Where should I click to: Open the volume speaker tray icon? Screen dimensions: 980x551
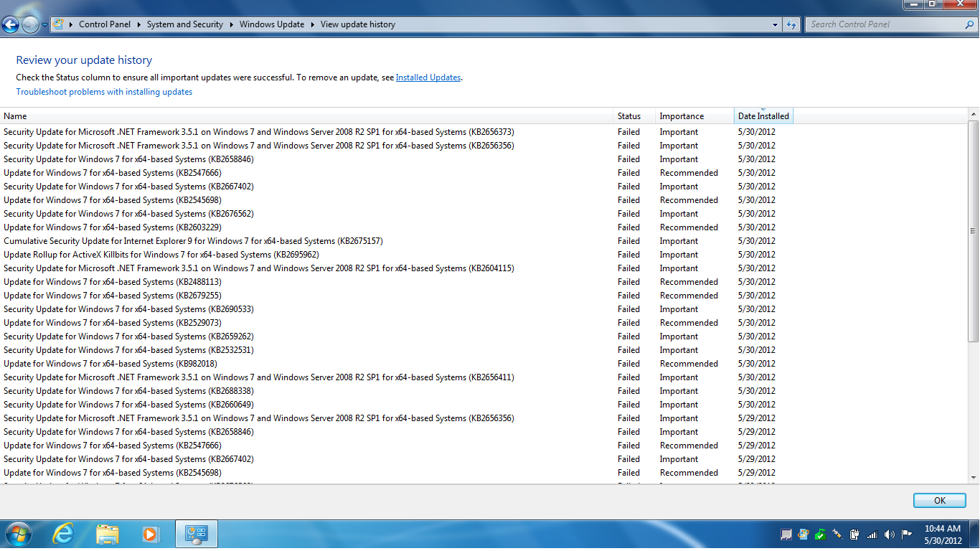[890, 534]
